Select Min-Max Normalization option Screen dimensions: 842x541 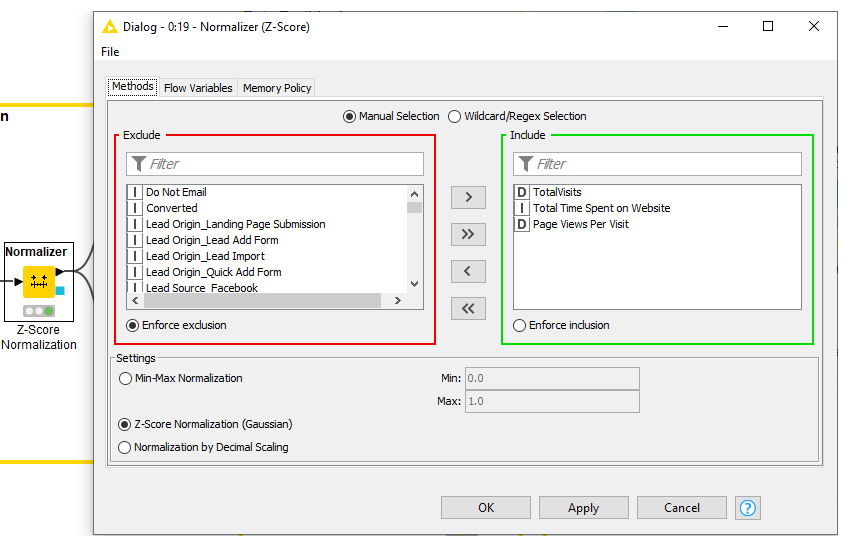pos(125,379)
